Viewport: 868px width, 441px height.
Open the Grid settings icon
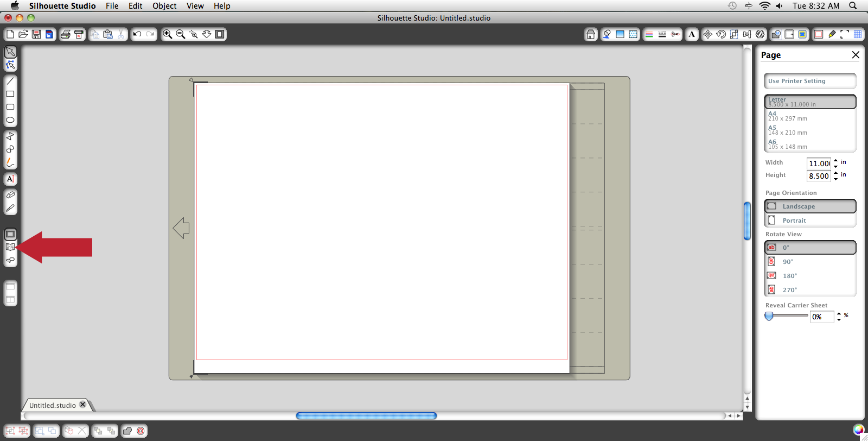[858, 34]
